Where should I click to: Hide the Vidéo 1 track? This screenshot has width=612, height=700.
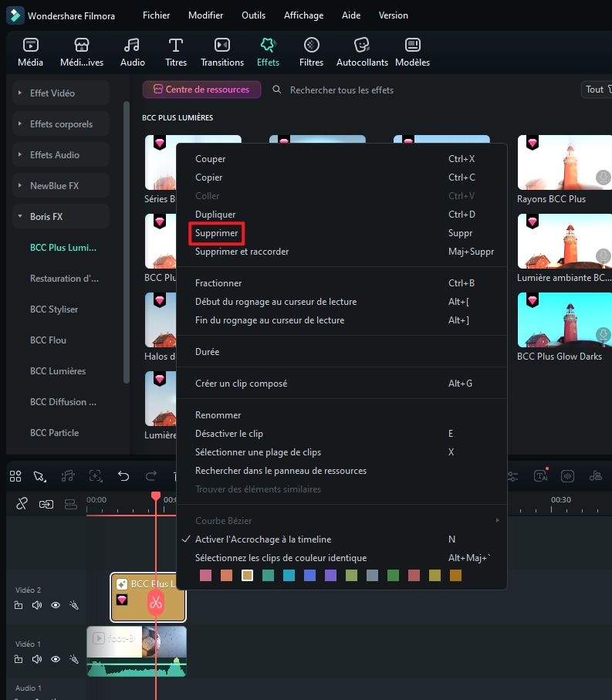56,659
